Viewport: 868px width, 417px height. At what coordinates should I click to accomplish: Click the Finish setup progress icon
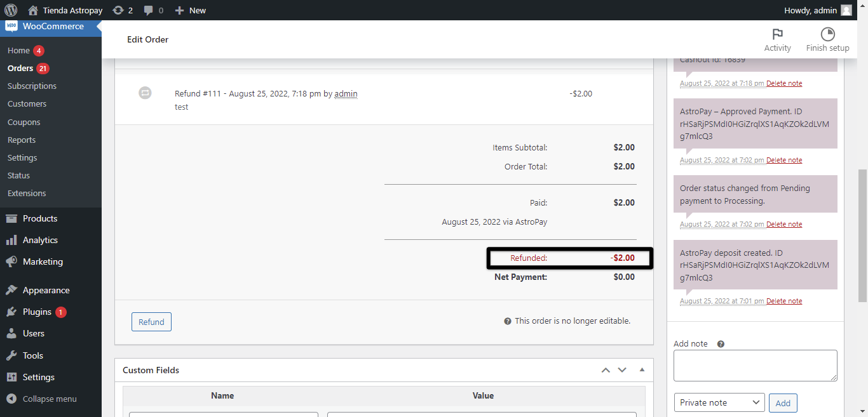point(827,34)
